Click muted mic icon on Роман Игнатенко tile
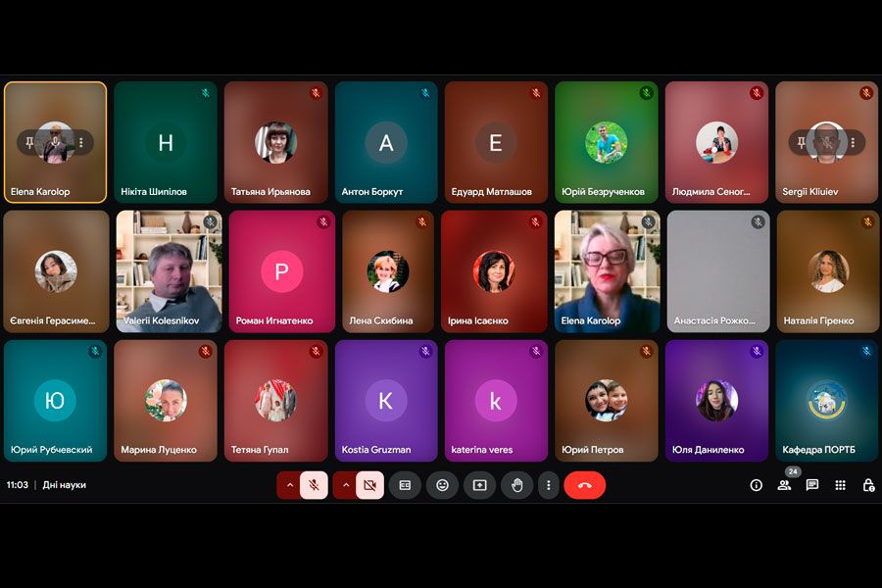This screenshot has height=588, width=882. point(323,222)
